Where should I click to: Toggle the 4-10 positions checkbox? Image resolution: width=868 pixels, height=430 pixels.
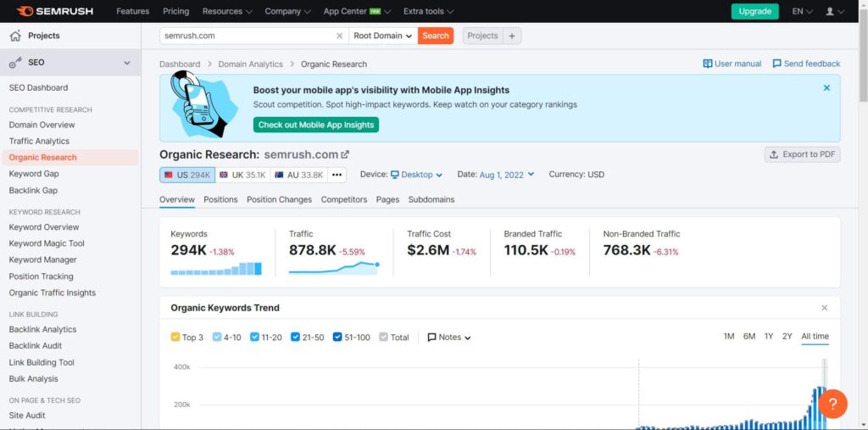coord(217,337)
